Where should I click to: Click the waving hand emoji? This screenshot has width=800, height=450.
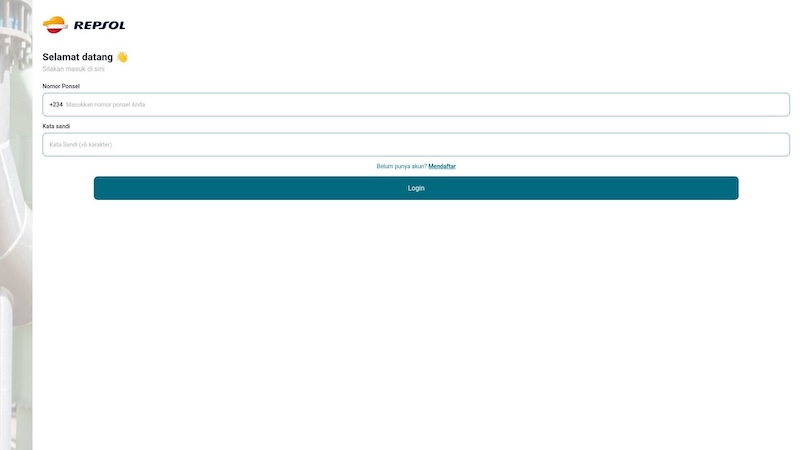[122, 57]
